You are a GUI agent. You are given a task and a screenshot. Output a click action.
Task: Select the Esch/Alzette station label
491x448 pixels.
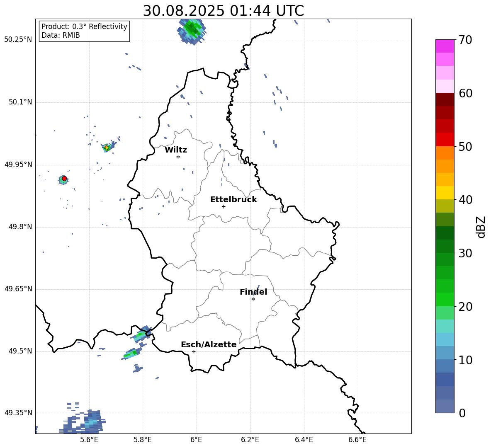(209, 344)
